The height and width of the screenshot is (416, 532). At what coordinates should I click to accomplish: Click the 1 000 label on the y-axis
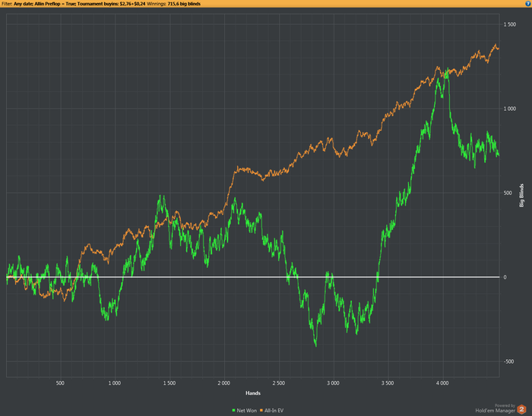pyautogui.click(x=510, y=109)
